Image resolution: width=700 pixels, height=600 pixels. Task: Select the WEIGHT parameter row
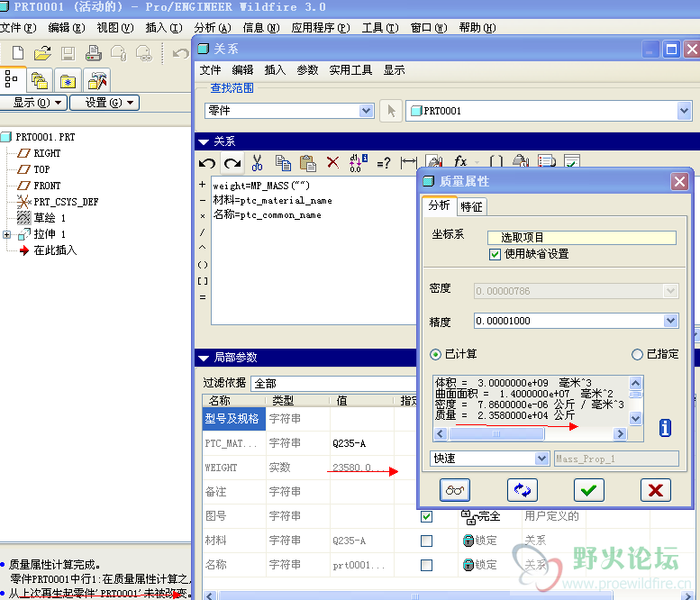(309, 468)
